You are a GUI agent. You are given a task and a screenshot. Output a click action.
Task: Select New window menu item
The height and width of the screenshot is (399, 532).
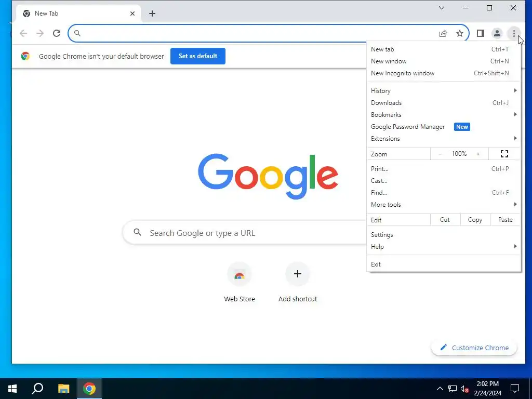444,61
